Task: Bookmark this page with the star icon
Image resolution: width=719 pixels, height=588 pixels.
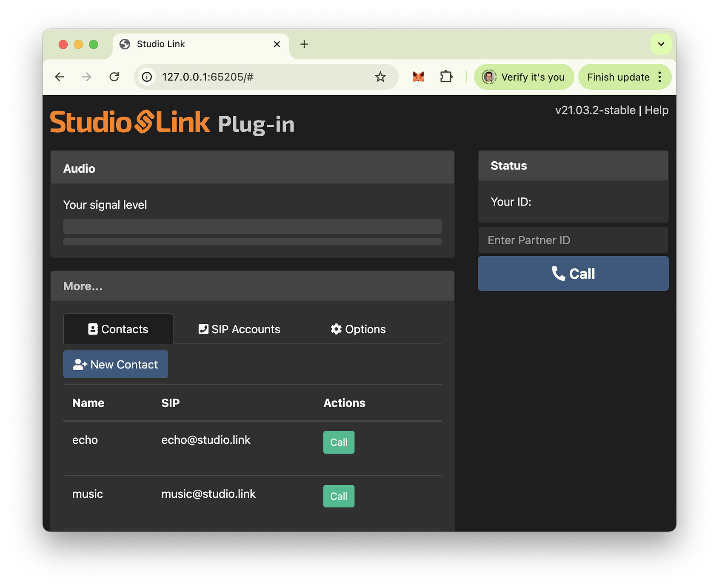Action: coord(380,77)
